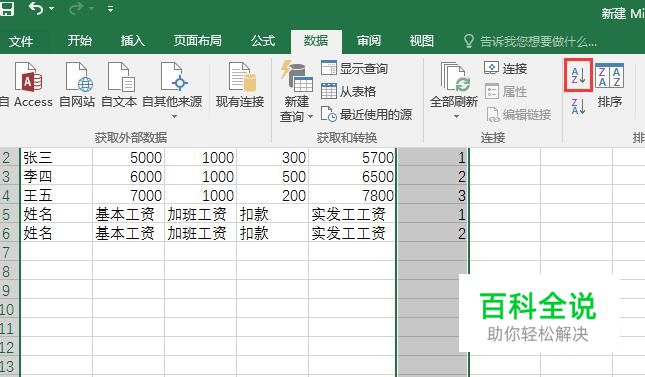Select cell containing 李四
The width and height of the screenshot is (645, 377).
56,177
